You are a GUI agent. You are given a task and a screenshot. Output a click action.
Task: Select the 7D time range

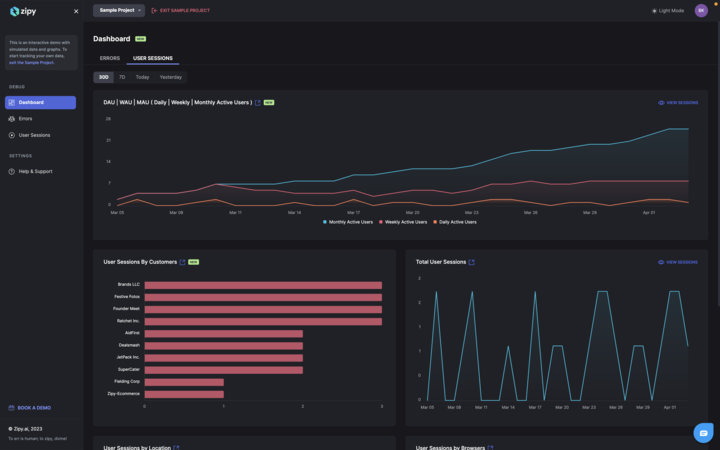pos(122,77)
